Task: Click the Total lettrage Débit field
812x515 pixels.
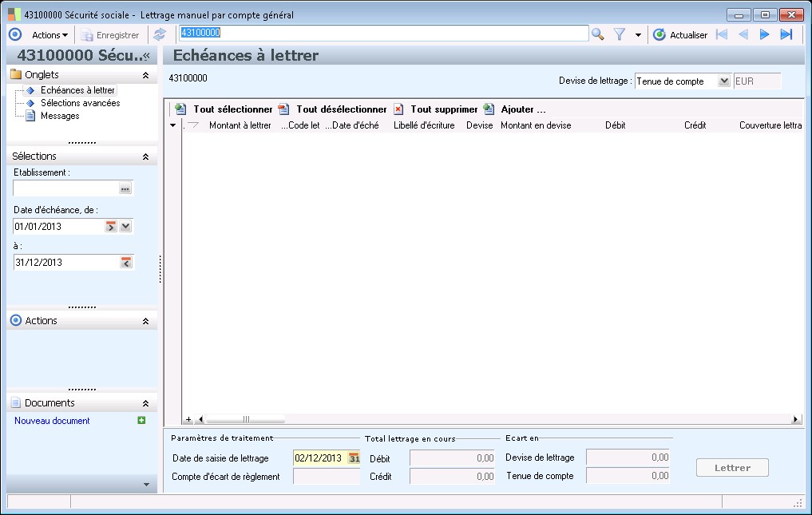Action: pyautogui.click(x=452, y=458)
